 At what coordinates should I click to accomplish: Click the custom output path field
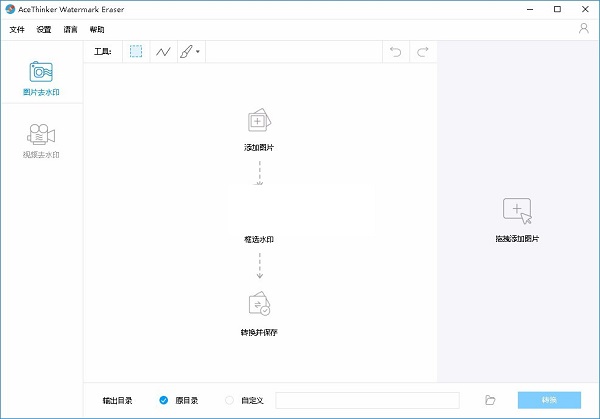click(367, 400)
